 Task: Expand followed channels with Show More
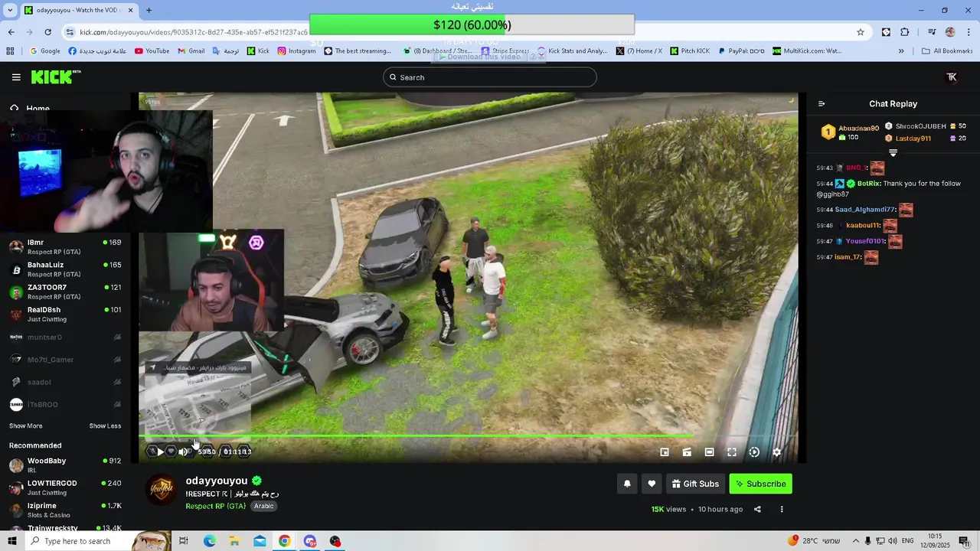coord(25,425)
